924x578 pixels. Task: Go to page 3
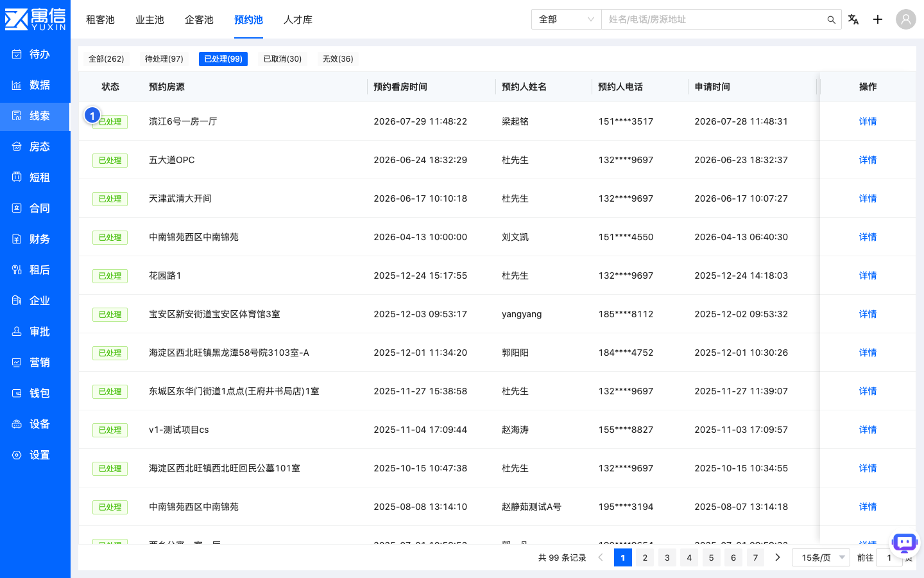coord(667,557)
